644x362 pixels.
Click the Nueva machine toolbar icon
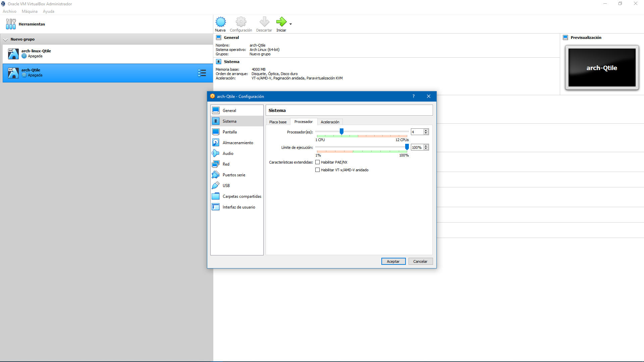tap(220, 22)
